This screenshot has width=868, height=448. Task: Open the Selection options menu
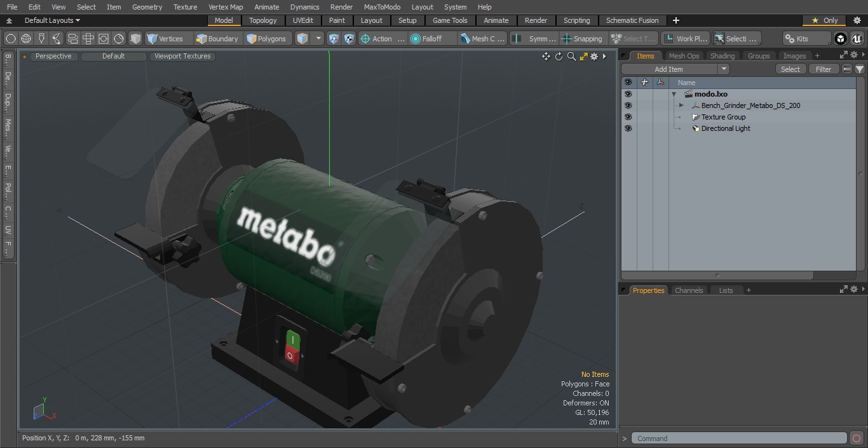click(736, 39)
